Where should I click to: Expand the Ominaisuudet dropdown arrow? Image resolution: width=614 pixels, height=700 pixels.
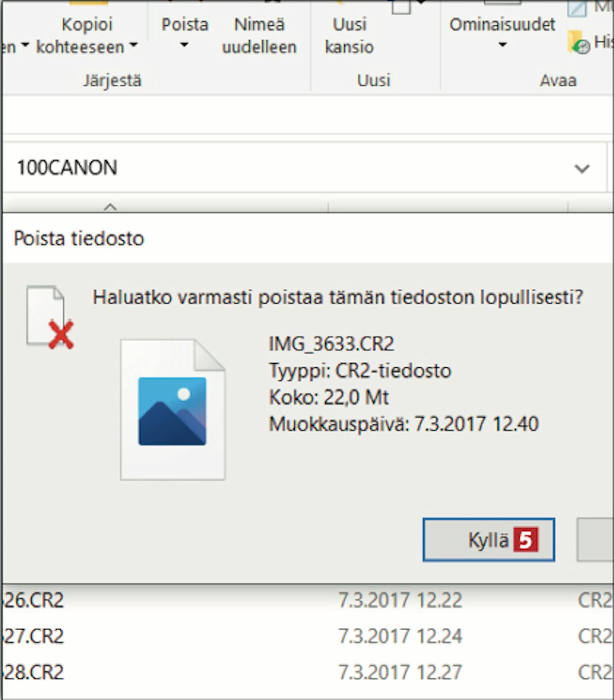503,45
